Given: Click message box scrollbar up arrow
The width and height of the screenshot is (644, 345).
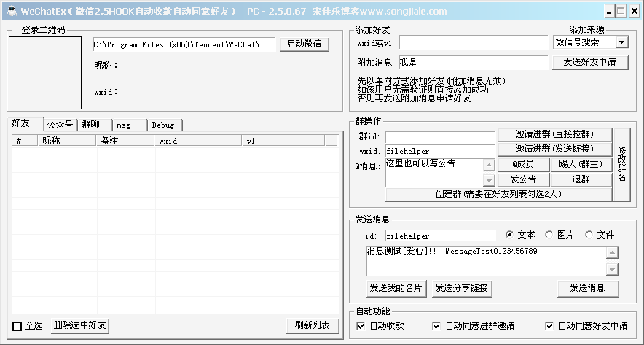Looking at the screenshot, I should point(612,252).
